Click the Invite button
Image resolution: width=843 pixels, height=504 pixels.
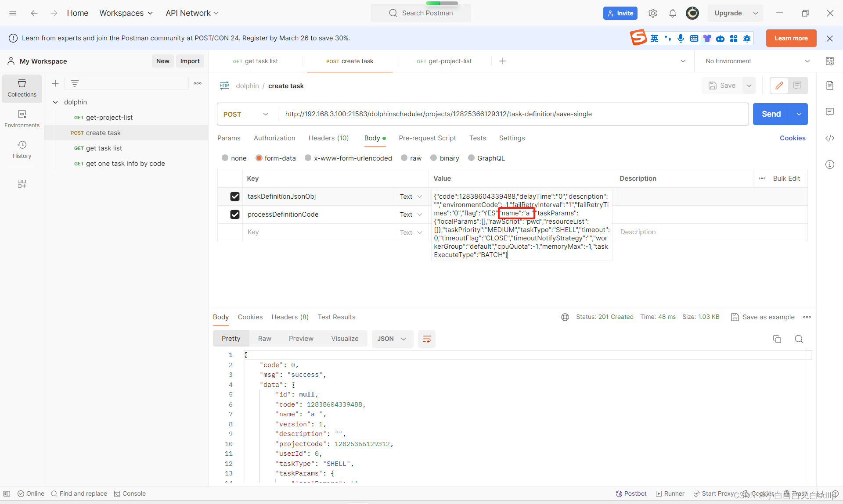click(620, 13)
